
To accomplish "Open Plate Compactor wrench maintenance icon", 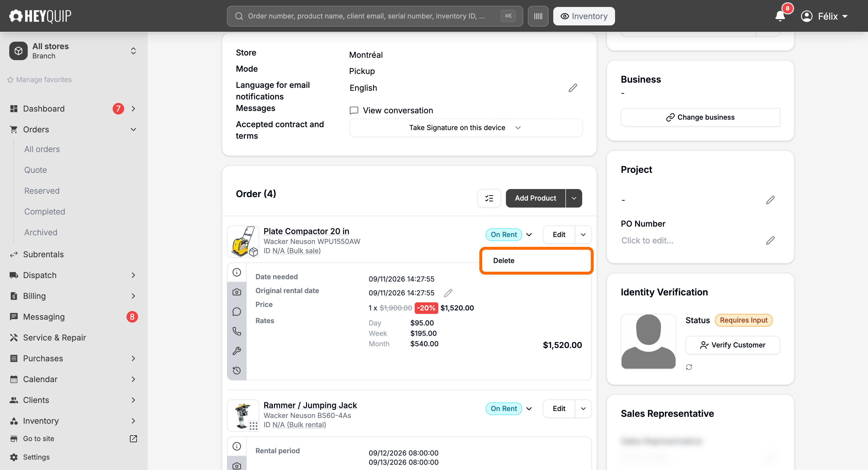I will pyautogui.click(x=237, y=351).
